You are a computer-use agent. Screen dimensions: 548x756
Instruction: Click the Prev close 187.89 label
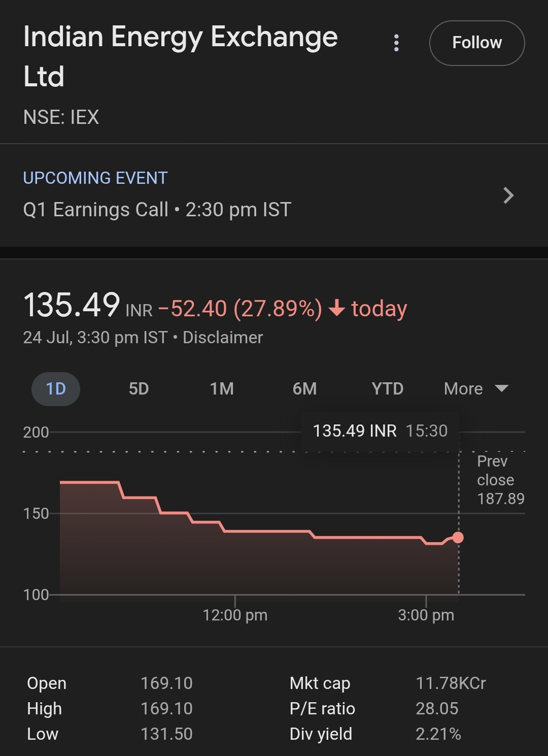click(501, 480)
